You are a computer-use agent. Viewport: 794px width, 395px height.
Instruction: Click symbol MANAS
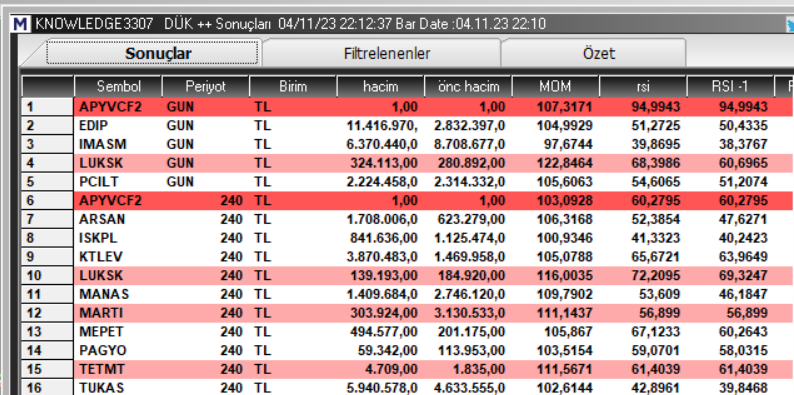(x=104, y=294)
